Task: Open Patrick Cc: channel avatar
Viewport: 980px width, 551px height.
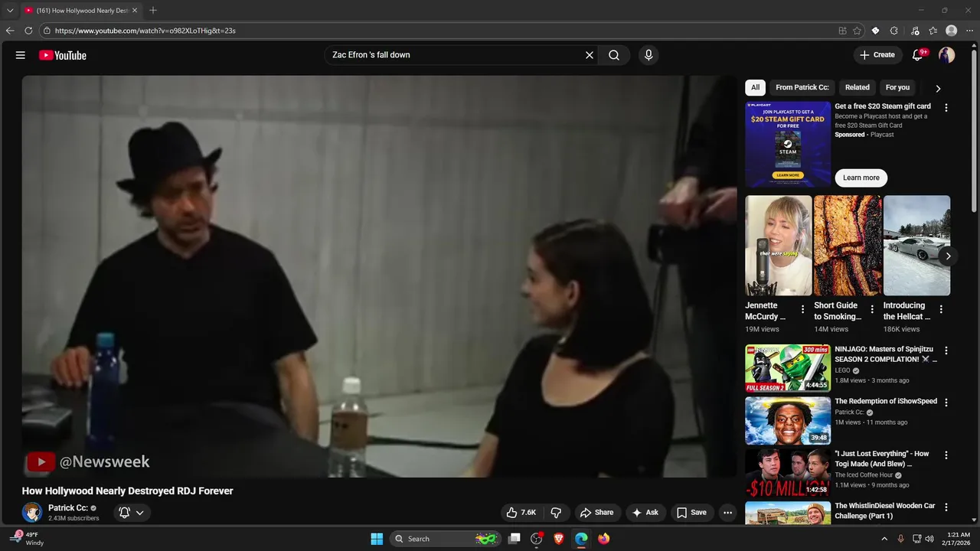Action: click(32, 513)
